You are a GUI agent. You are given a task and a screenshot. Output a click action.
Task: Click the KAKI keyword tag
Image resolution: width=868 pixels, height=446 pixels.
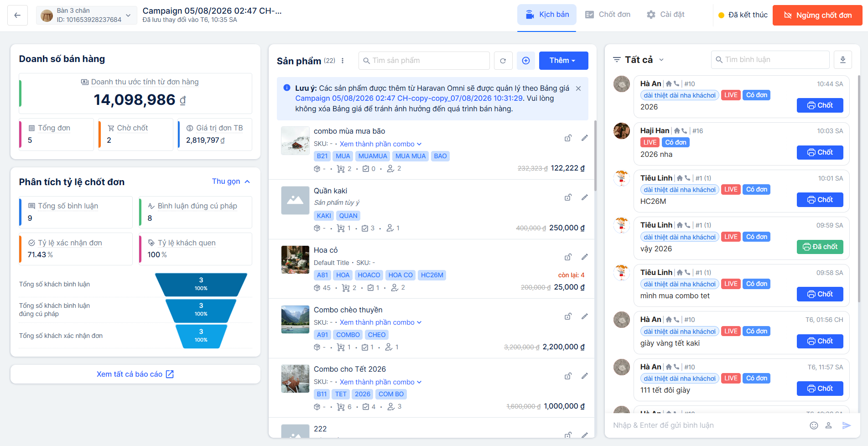324,216
